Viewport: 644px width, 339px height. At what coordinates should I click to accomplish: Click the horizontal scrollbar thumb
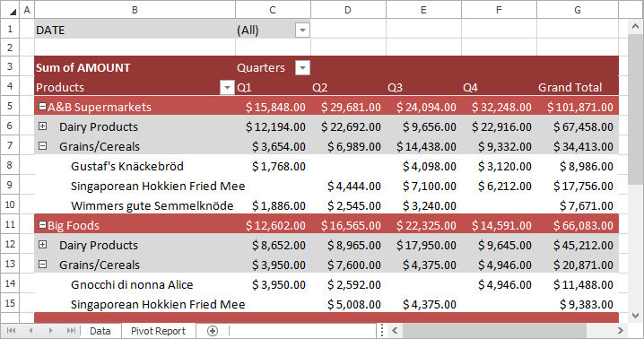pos(495,330)
